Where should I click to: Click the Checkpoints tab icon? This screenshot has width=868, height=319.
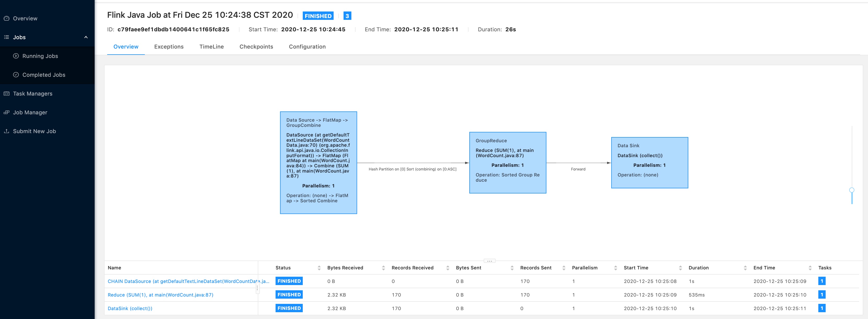pos(256,46)
